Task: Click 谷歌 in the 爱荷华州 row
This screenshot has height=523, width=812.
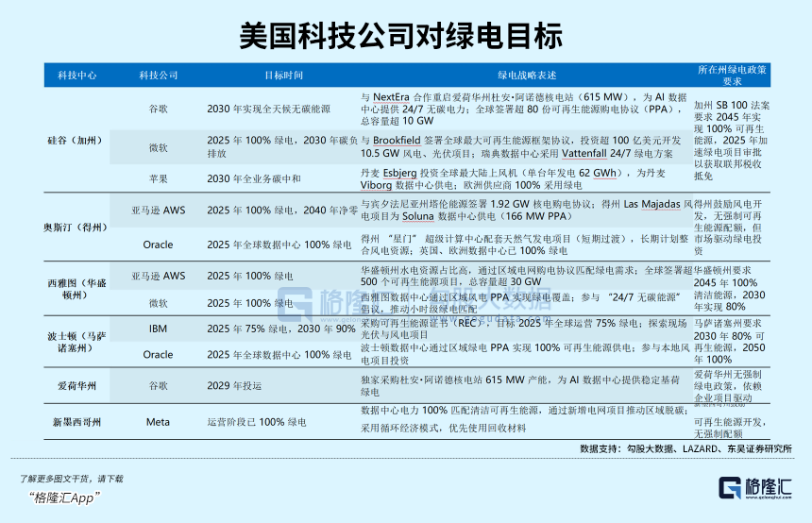Action: (x=159, y=386)
